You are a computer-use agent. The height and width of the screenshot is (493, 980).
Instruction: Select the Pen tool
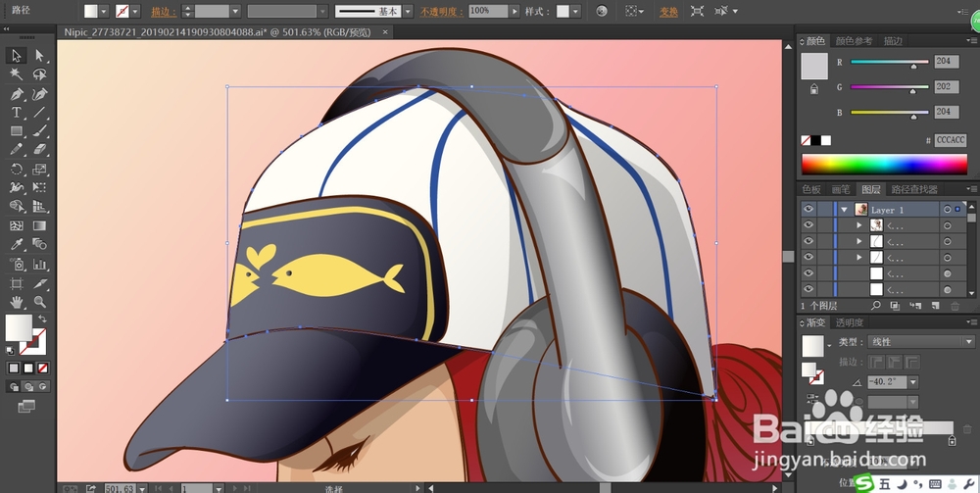17,94
